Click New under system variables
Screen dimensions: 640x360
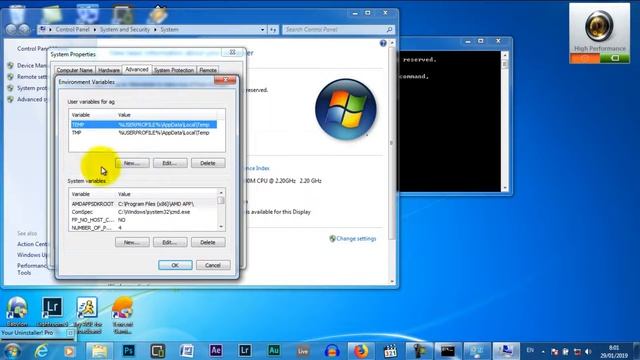132,242
